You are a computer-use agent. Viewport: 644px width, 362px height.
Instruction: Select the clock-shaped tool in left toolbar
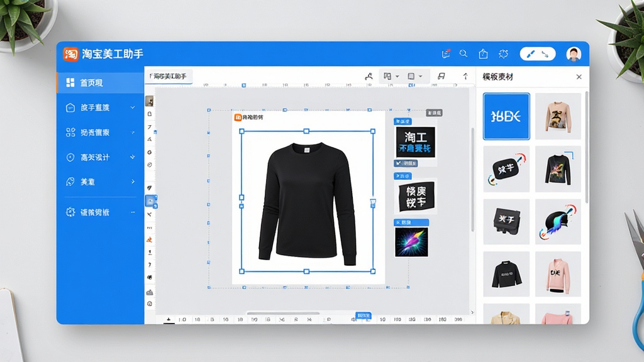coord(150,165)
